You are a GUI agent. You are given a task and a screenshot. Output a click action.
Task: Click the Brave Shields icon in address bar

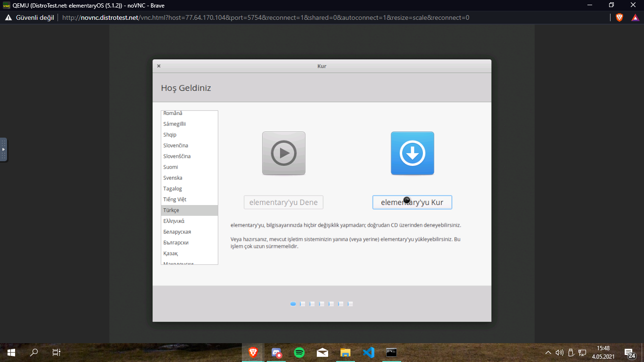[x=619, y=17]
